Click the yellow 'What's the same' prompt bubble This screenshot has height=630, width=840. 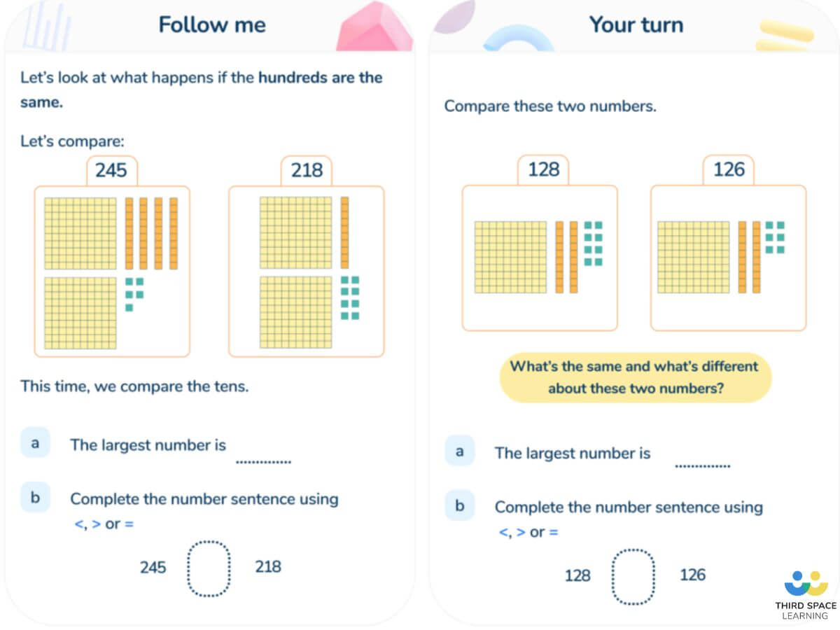pyautogui.click(x=634, y=377)
